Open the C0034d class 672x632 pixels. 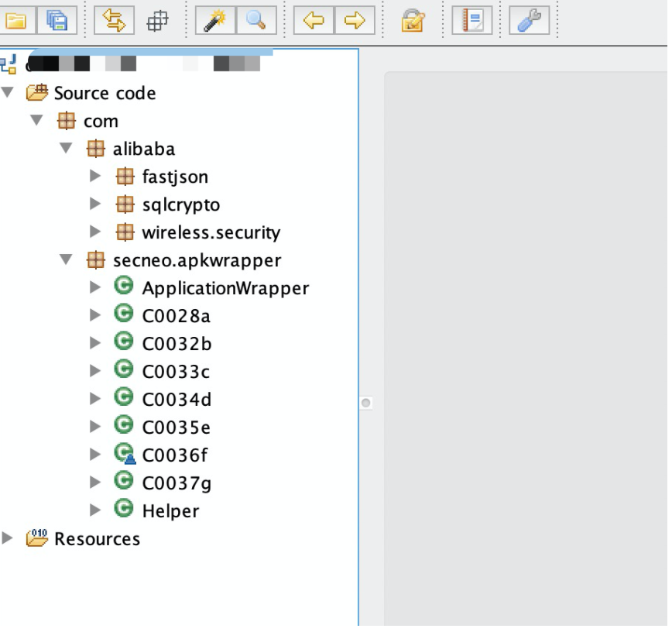(x=177, y=400)
